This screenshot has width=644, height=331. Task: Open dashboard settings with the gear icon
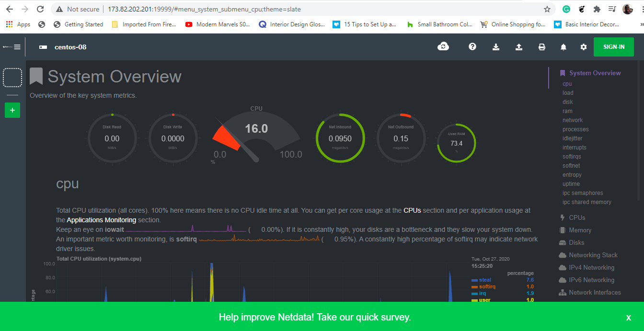click(584, 46)
